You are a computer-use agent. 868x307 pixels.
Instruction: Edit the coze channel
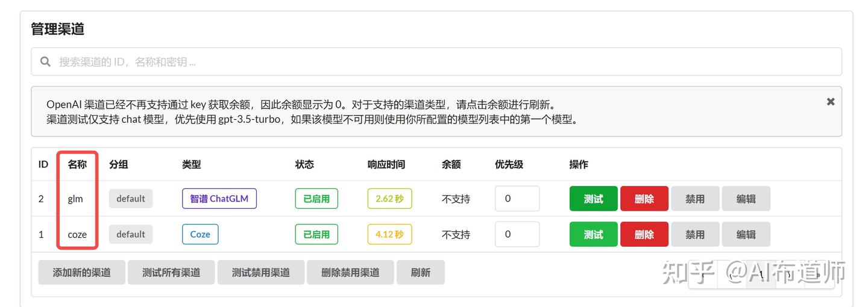tap(746, 234)
